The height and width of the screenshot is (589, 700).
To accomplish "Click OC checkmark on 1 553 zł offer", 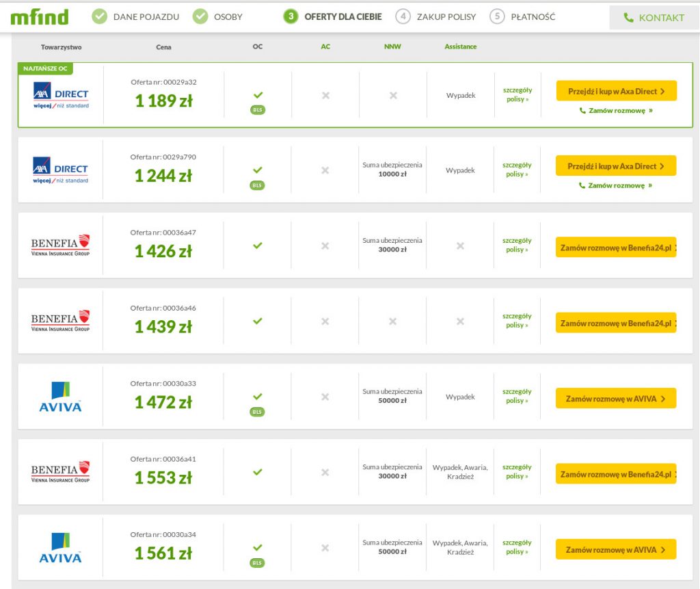I will (x=258, y=472).
